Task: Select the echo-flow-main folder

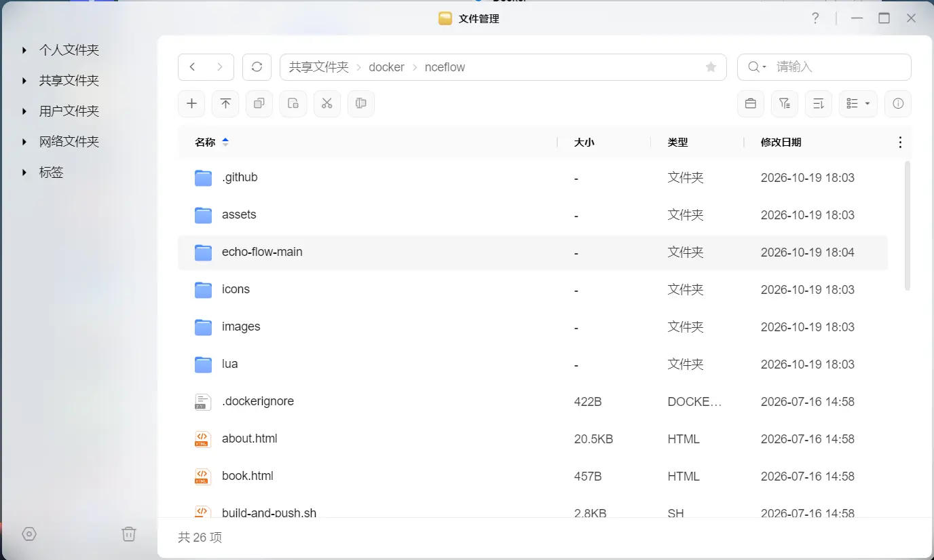Action: pyautogui.click(x=533, y=253)
